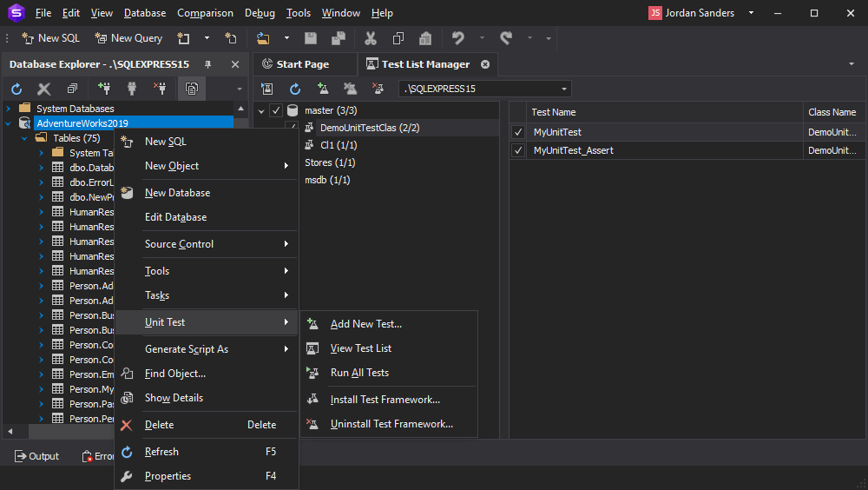
Task: Refresh the Test List Manager
Action: (295, 89)
